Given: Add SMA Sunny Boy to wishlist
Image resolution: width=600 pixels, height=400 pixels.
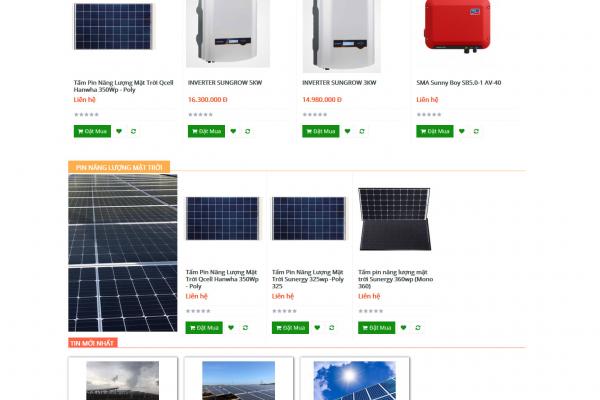Looking at the screenshot, I should point(462,131).
